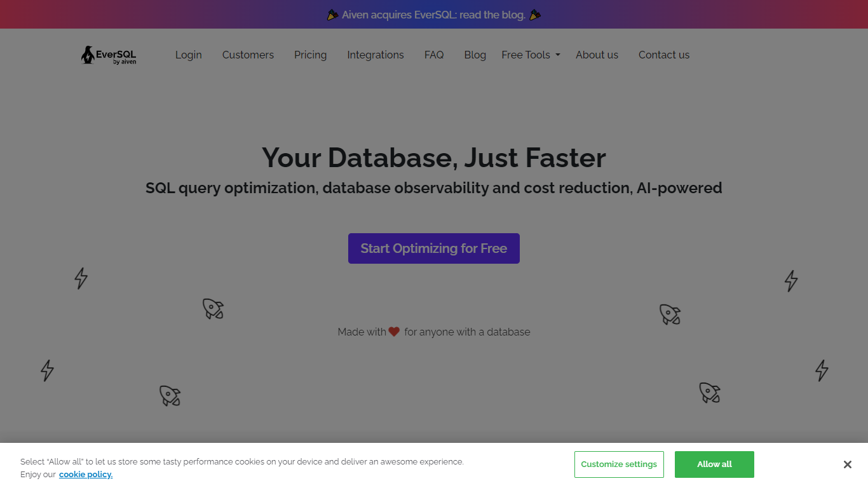
Task: Open the About us page
Action: pos(597,55)
